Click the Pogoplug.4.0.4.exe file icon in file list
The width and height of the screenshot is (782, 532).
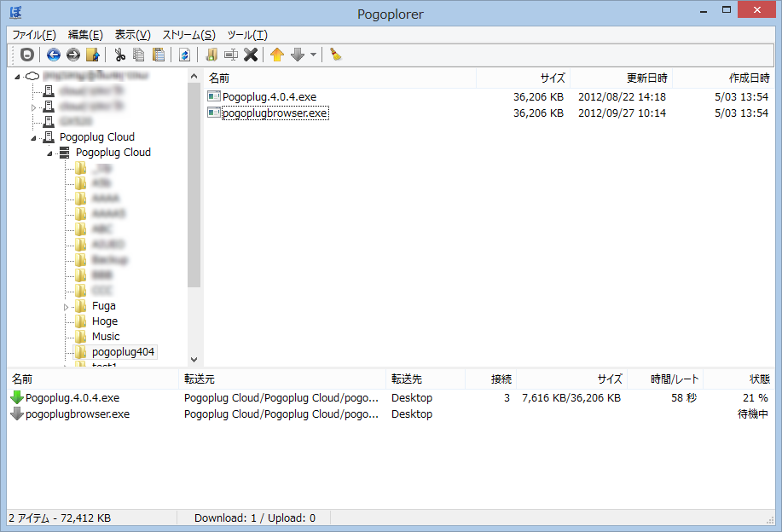214,96
